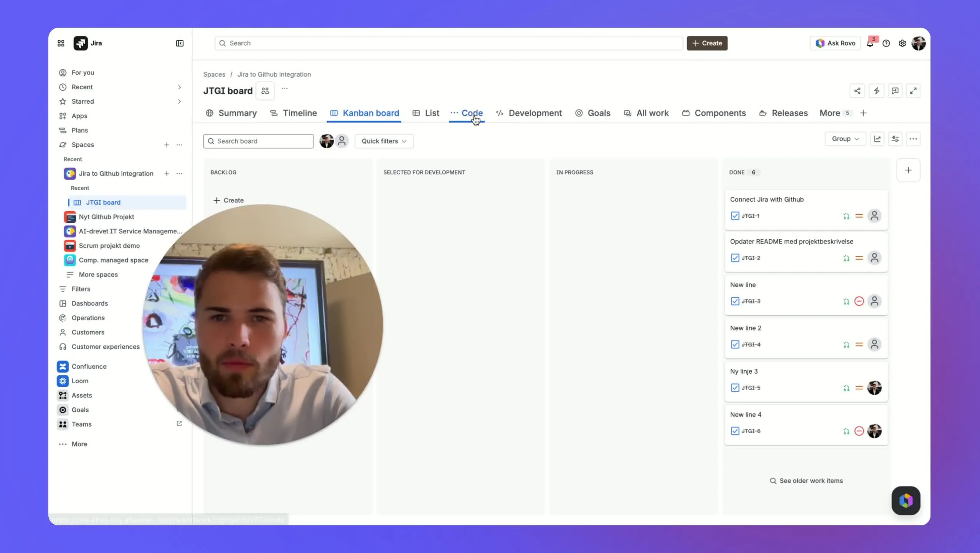Click See older work items
This screenshot has width=980, height=553.
tap(806, 481)
